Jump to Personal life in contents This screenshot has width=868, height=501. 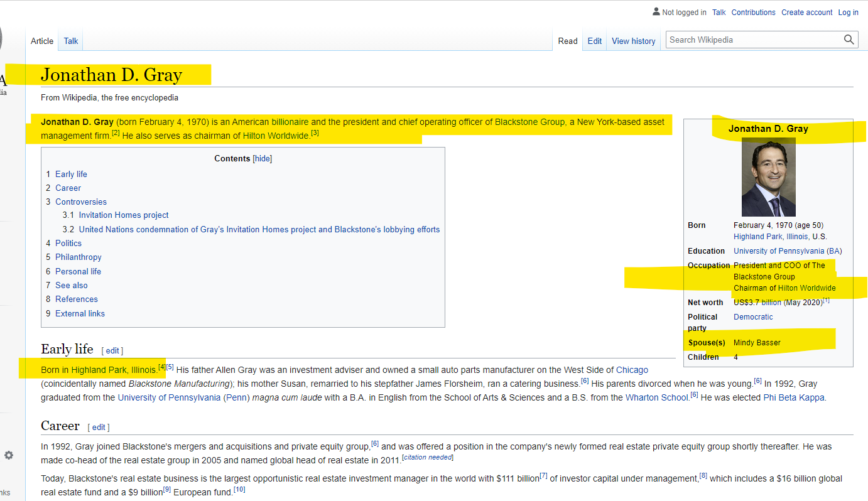click(x=78, y=271)
